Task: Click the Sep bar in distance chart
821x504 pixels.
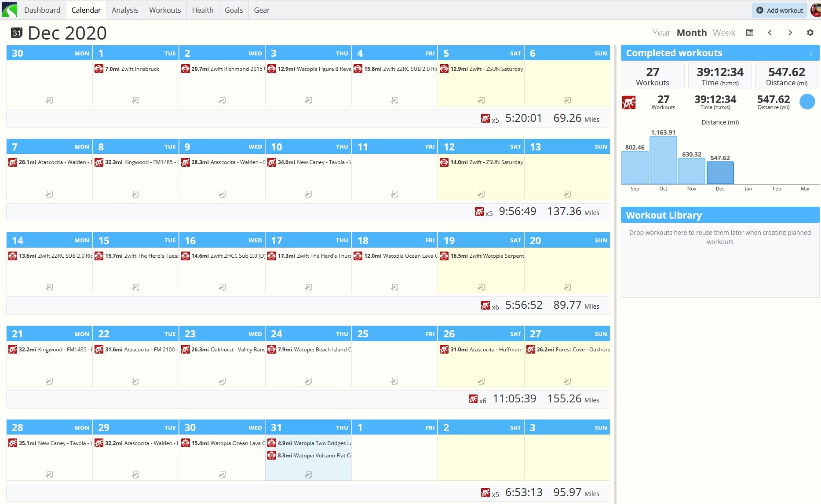Action: click(x=635, y=168)
